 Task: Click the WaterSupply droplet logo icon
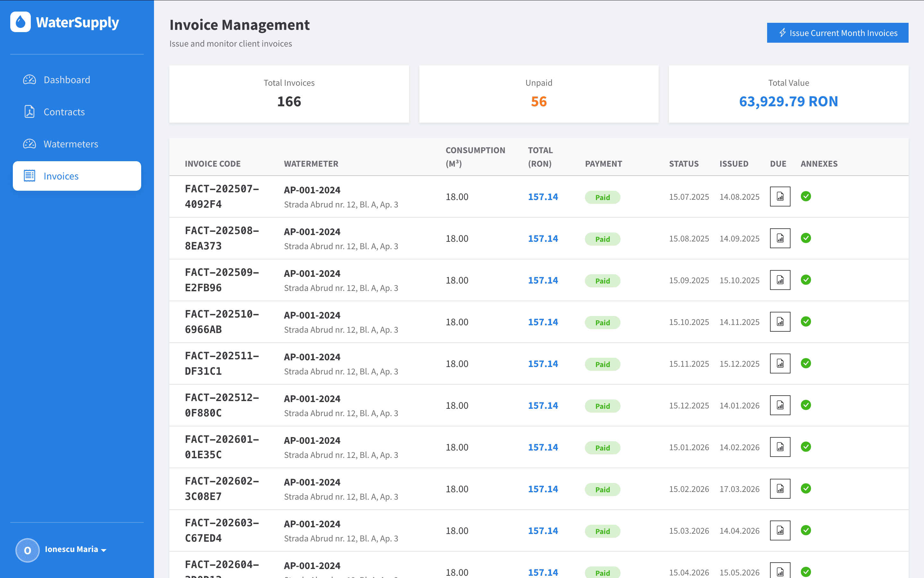pos(21,22)
